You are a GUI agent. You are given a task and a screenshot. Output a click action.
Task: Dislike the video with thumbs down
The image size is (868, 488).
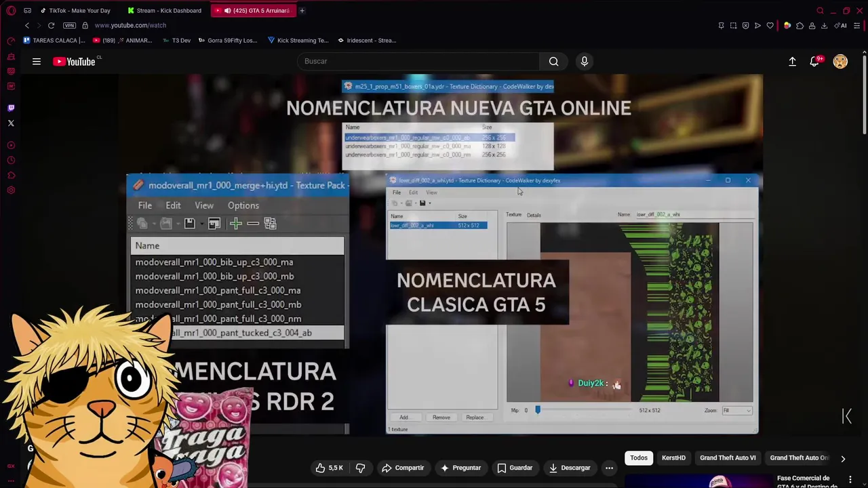pyautogui.click(x=361, y=468)
